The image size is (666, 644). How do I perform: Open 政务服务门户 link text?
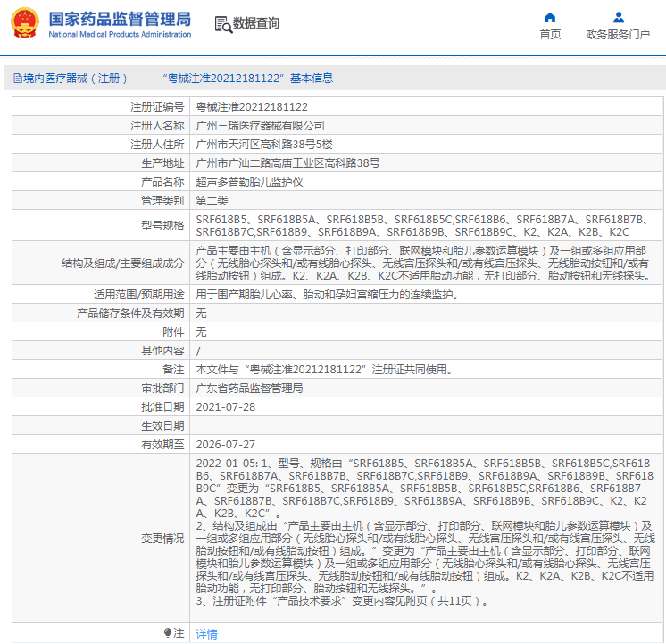[618, 35]
